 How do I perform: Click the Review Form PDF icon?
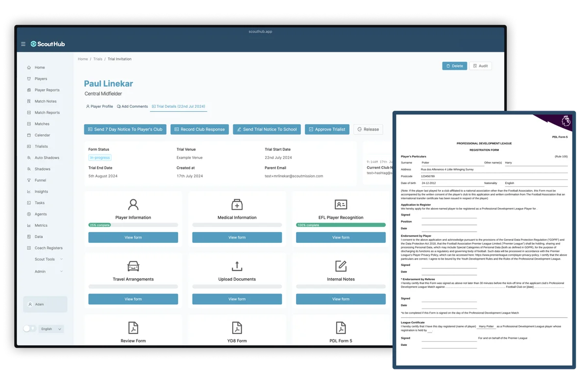point(133,328)
